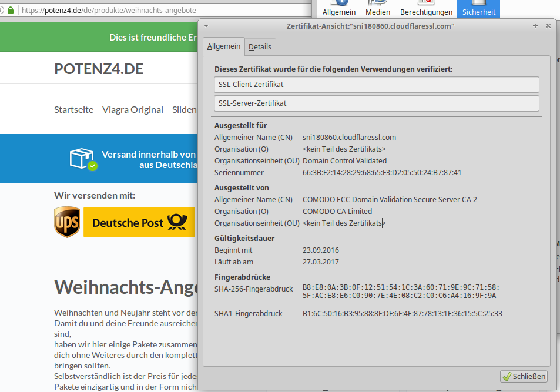Close the Zertifikat-Ansicht dialog with the X
The width and height of the screenshot is (560, 392).
(x=548, y=26)
